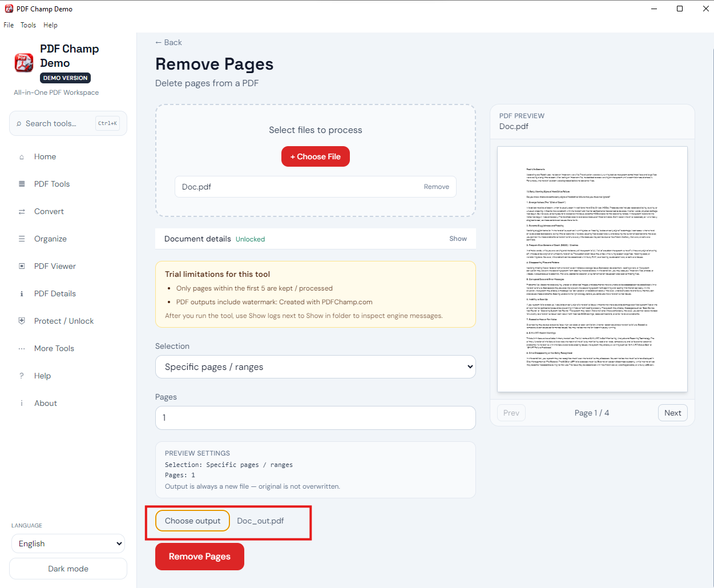Expand the Selection dropdown

(316, 367)
